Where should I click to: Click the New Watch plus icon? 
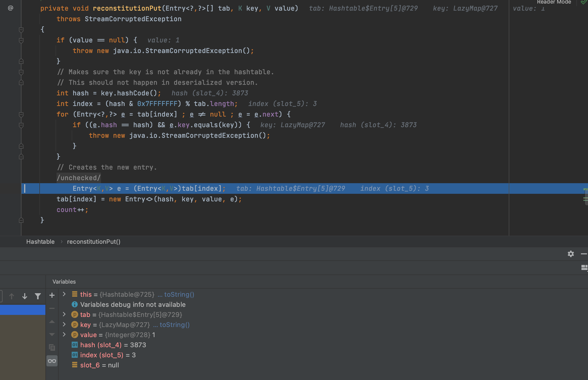pos(52,295)
